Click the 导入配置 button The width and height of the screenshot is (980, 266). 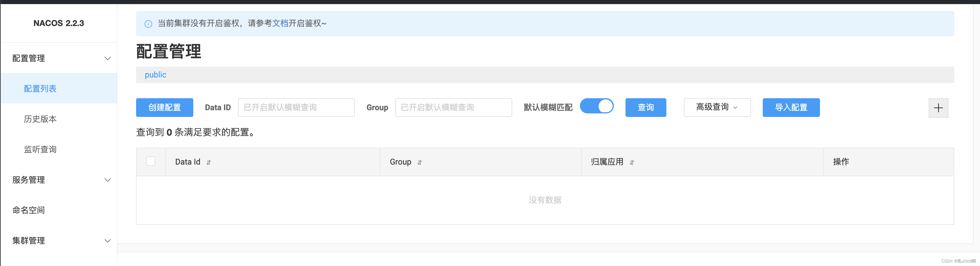tap(791, 108)
